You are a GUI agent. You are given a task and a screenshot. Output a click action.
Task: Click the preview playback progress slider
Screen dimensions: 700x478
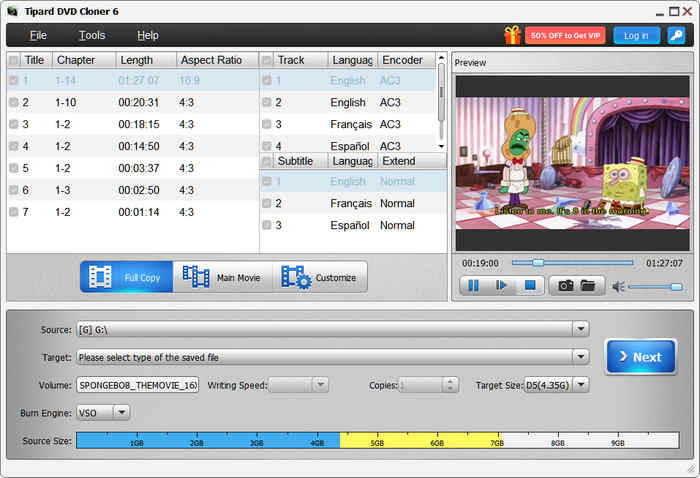pyautogui.click(x=572, y=262)
